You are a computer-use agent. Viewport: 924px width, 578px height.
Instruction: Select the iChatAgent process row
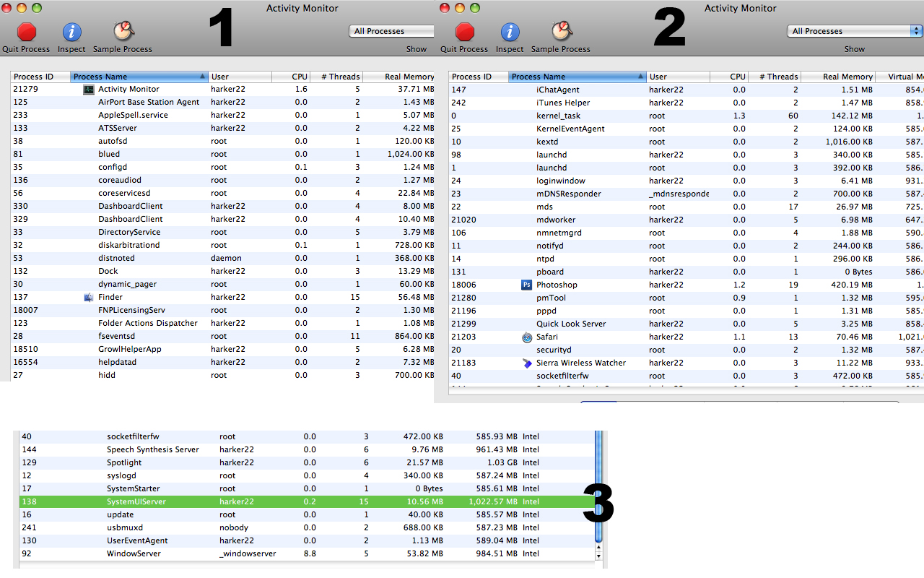(x=687, y=90)
